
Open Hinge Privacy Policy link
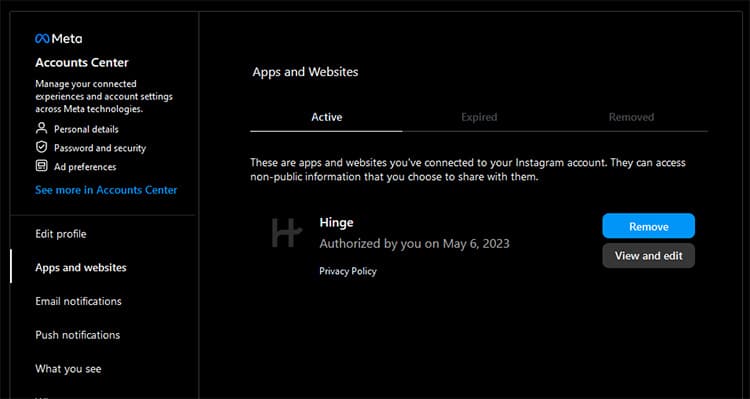(348, 271)
